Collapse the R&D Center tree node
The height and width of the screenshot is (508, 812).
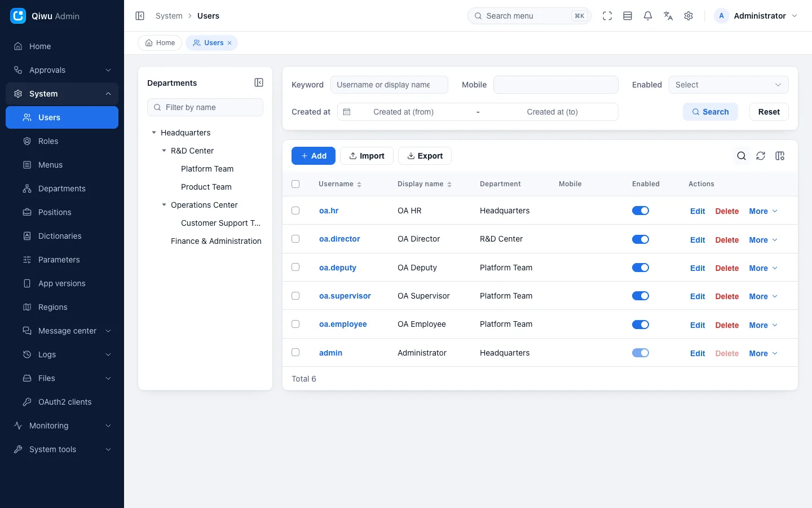(164, 151)
